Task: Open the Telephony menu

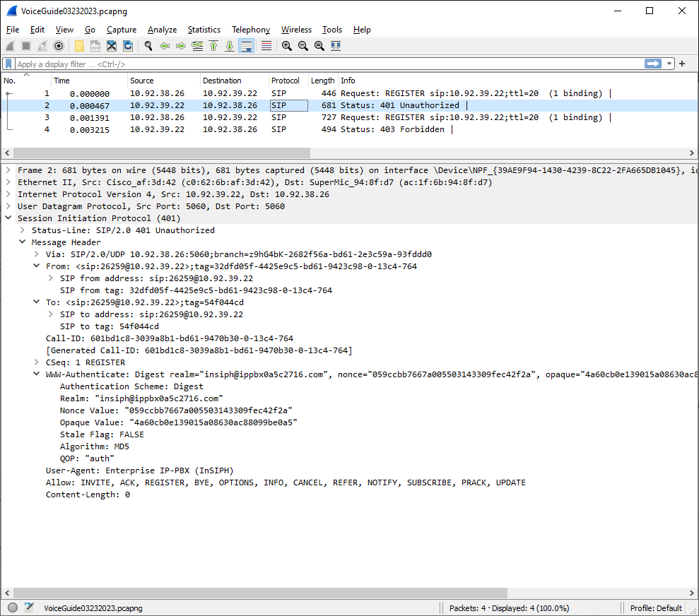Action: (250, 30)
